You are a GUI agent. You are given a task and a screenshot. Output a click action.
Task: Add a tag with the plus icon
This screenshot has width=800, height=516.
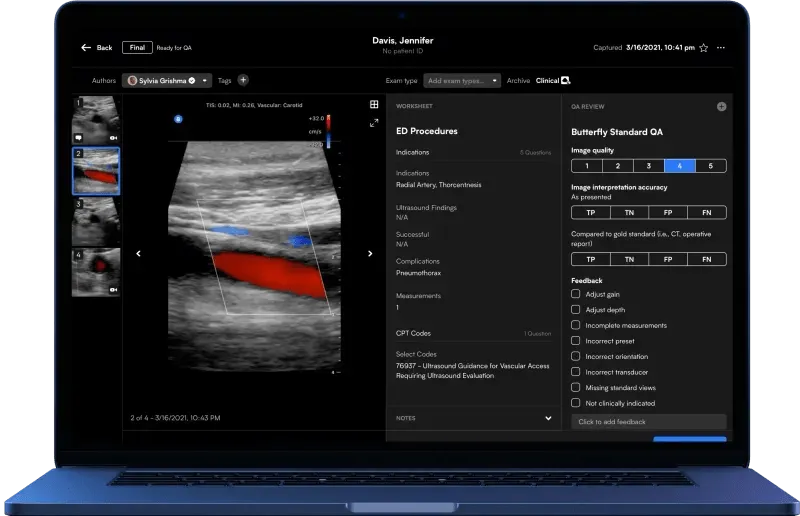(x=243, y=80)
